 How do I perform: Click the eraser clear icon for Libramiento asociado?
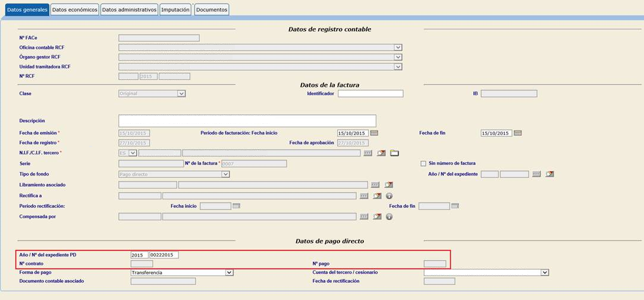pos(389,185)
